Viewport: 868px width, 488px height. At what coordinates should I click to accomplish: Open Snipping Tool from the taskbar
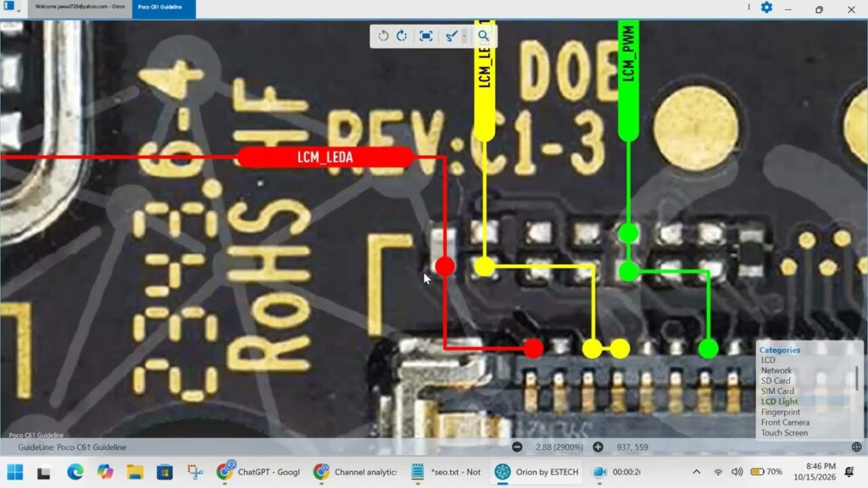(x=195, y=472)
